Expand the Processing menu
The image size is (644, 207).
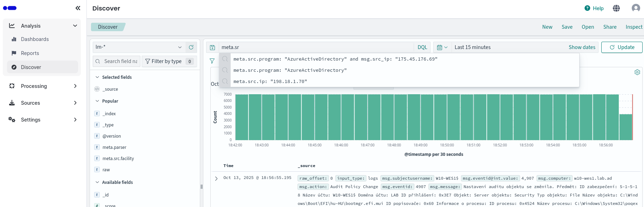point(42,86)
